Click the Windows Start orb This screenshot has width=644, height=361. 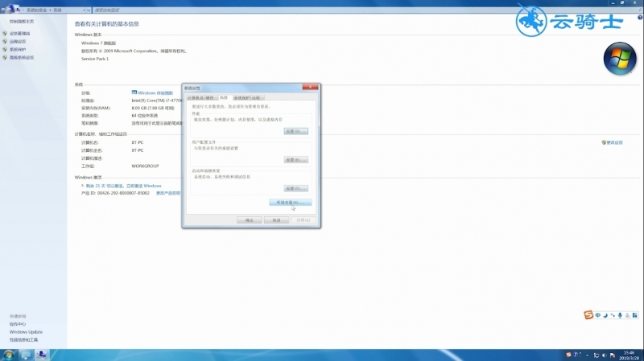[9, 355]
